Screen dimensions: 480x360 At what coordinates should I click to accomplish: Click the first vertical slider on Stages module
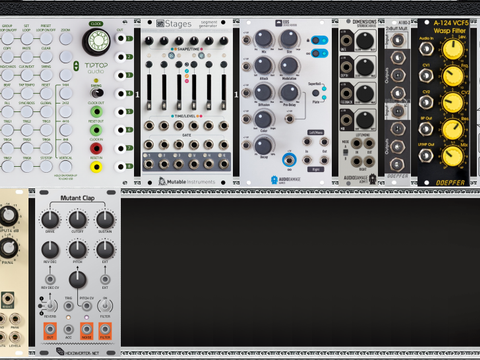tap(149, 92)
